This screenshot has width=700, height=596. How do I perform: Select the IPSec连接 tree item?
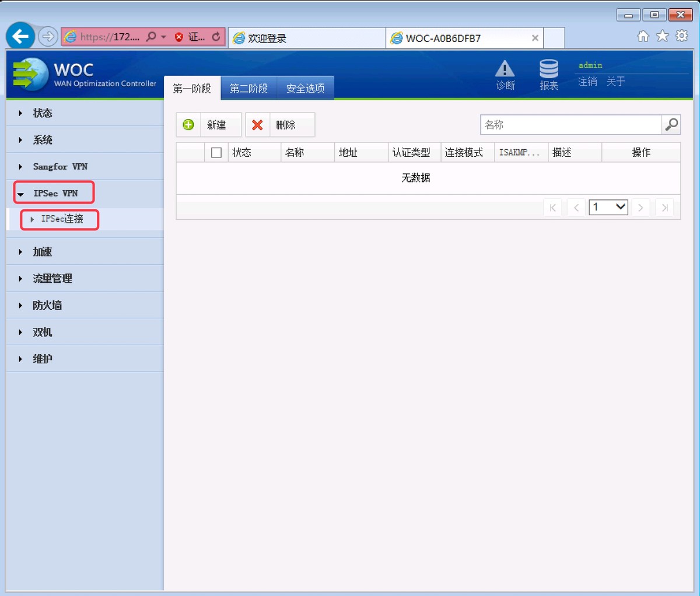61,220
